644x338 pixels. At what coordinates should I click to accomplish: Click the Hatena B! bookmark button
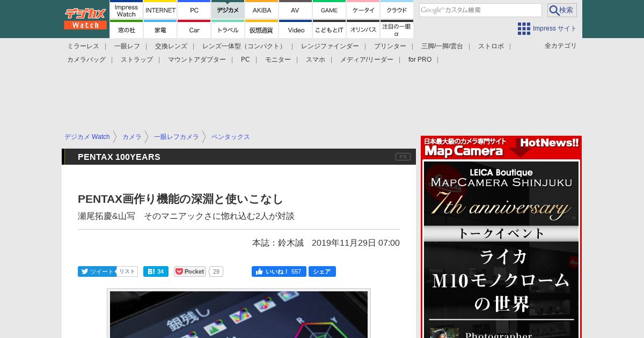pyautogui.click(x=156, y=271)
